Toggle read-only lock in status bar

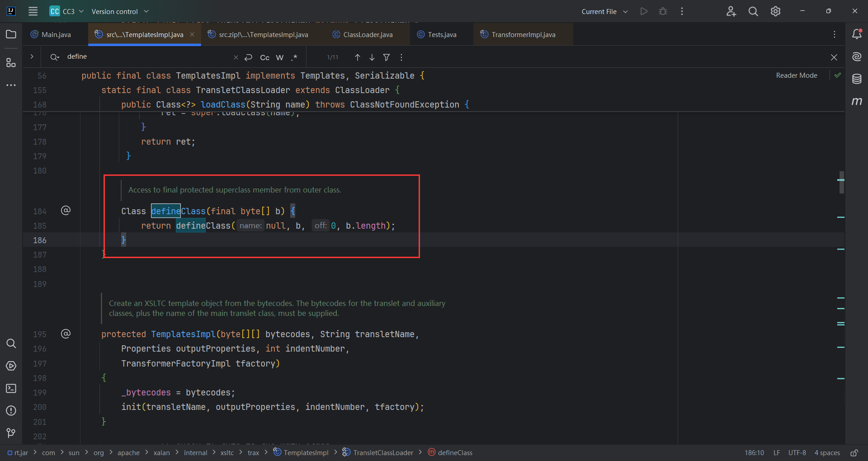[854, 453]
